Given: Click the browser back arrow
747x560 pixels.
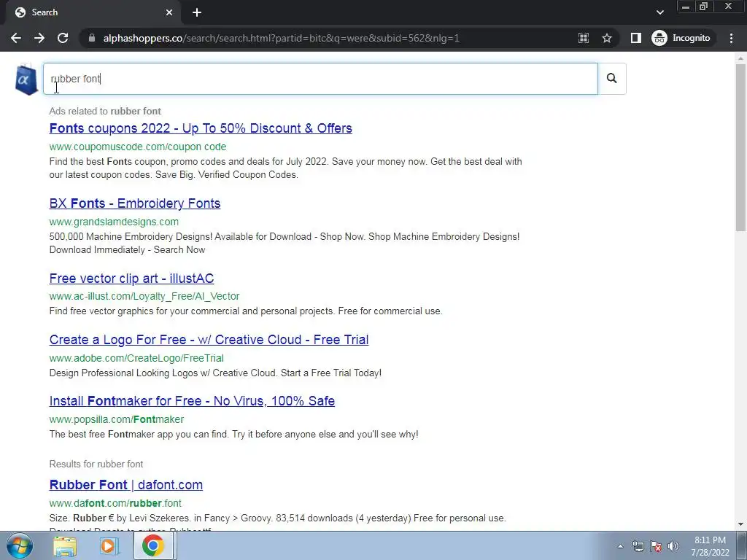Looking at the screenshot, I should pos(16,38).
